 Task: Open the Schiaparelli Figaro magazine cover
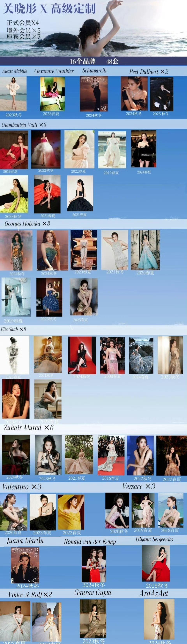click(94, 94)
